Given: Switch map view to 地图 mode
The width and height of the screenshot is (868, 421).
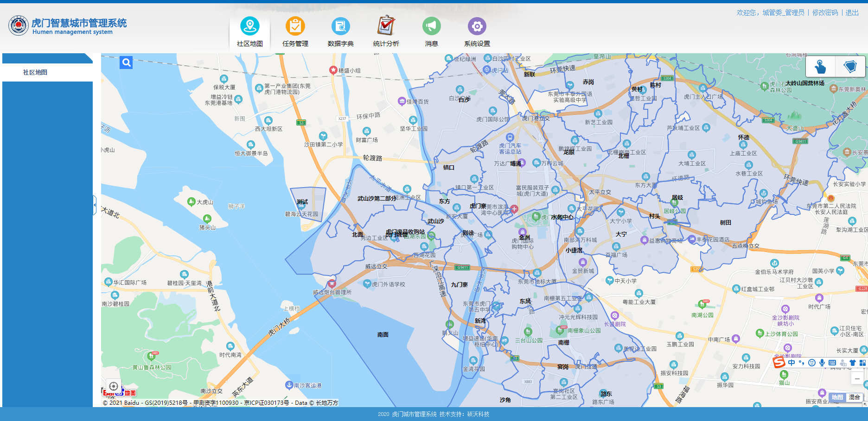Looking at the screenshot, I should pyautogui.click(x=837, y=397).
